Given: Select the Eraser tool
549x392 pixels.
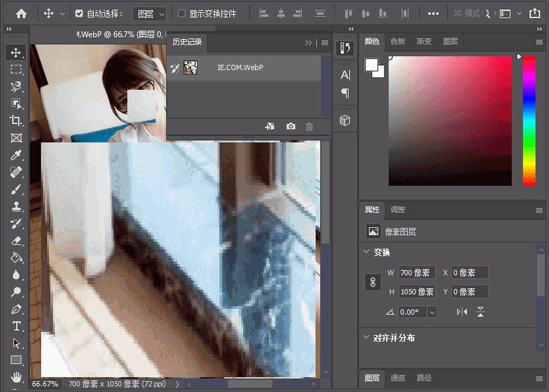Looking at the screenshot, I should click(x=16, y=240).
